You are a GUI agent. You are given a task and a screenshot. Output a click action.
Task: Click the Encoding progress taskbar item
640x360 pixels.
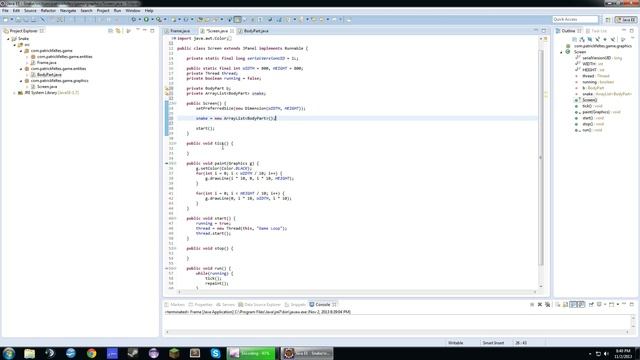[x=251, y=353]
